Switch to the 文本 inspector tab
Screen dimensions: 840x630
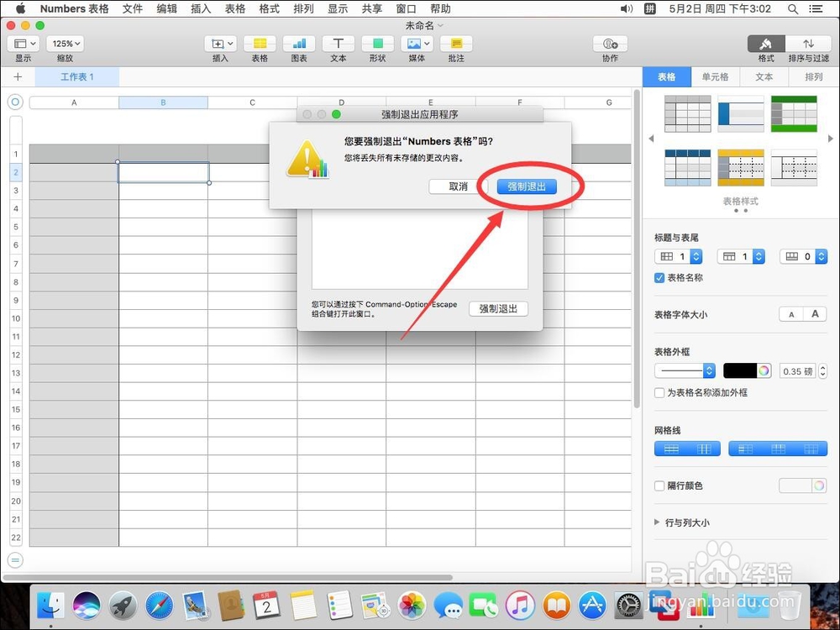coord(764,76)
